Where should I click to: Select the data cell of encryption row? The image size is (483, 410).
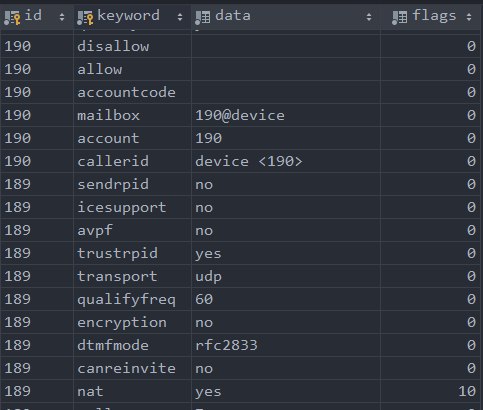point(286,322)
